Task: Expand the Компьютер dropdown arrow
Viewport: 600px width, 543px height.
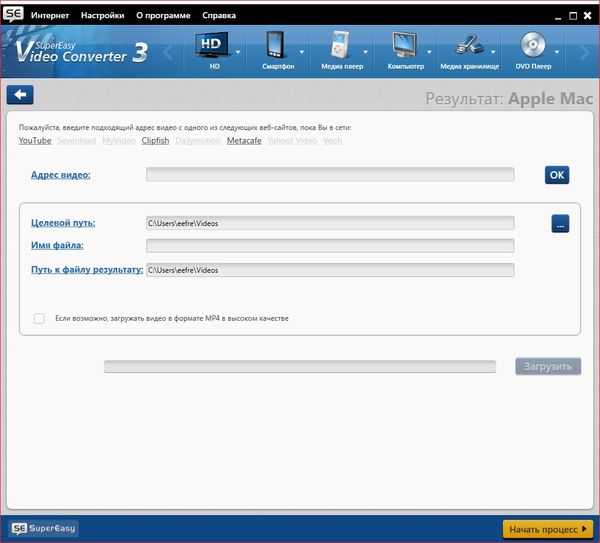Action: click(429, 52)
